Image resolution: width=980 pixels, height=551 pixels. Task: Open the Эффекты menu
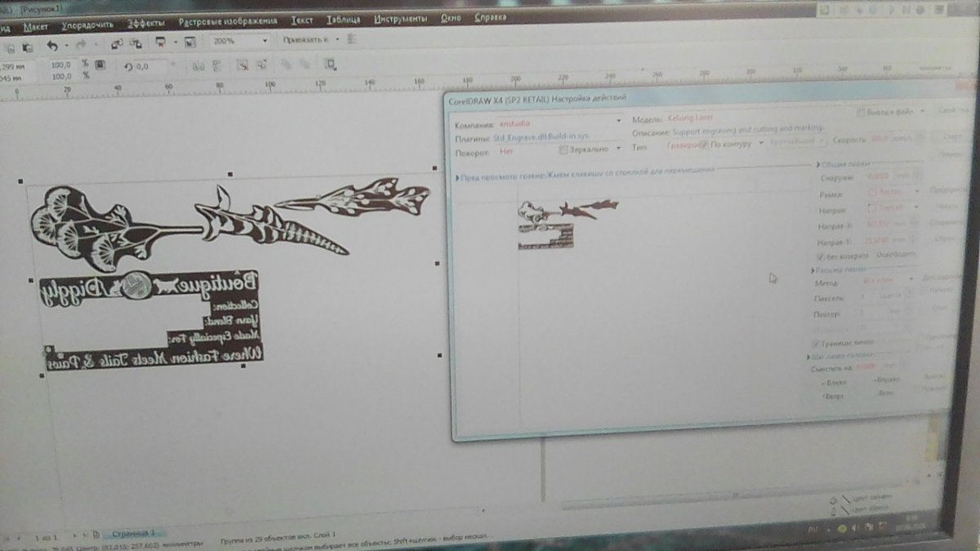(x=146, y=24)
